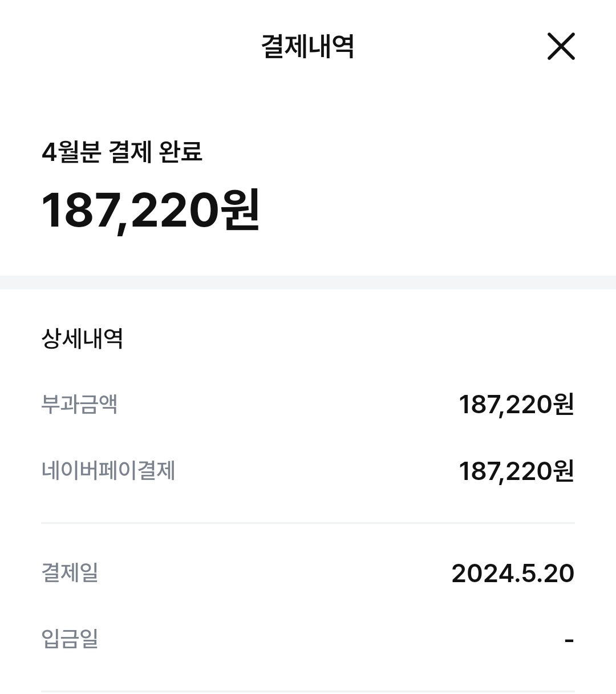The image size is (616, 694).
Task: Tap the '4월분' month text
Action: [71, 152]
